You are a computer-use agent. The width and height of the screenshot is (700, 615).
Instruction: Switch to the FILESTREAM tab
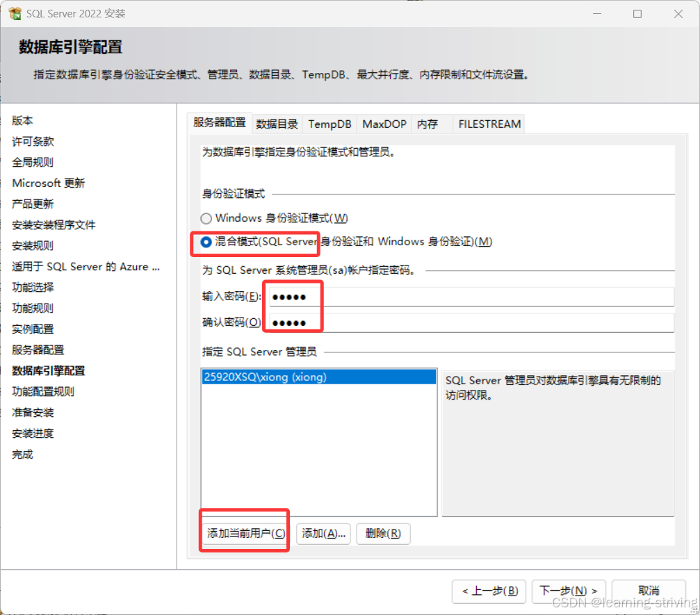coord(489,124)
